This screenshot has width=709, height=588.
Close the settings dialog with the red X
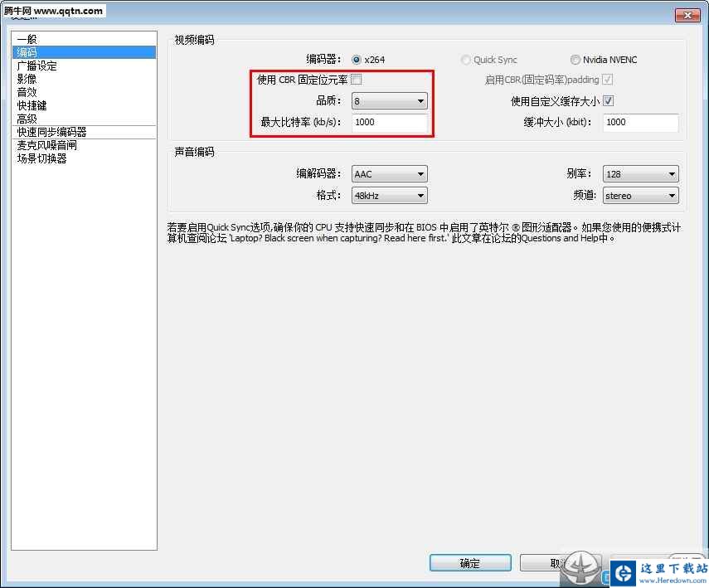click(x=687, y=15)
